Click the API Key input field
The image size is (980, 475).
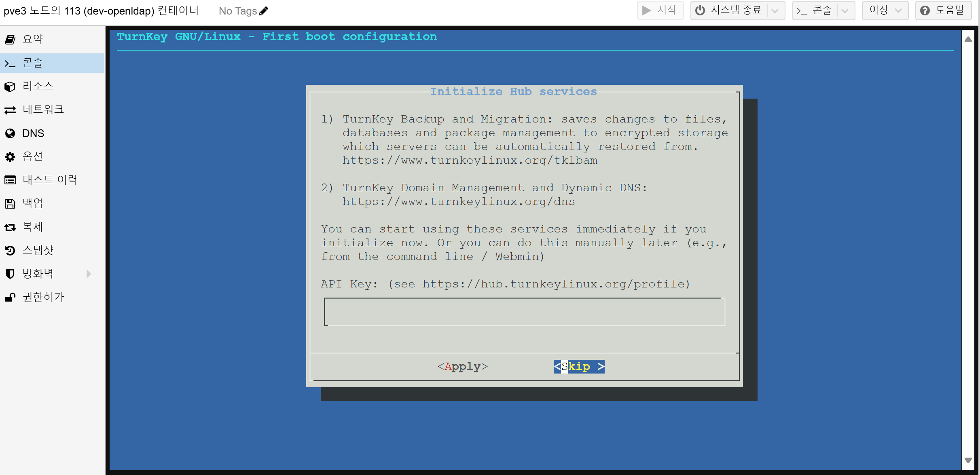coord(525,312)
